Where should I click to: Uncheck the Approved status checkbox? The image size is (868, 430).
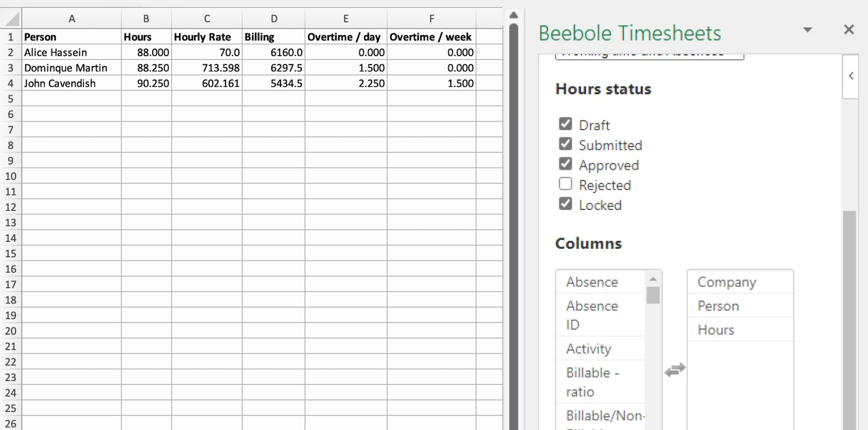(x=565, y=164)
